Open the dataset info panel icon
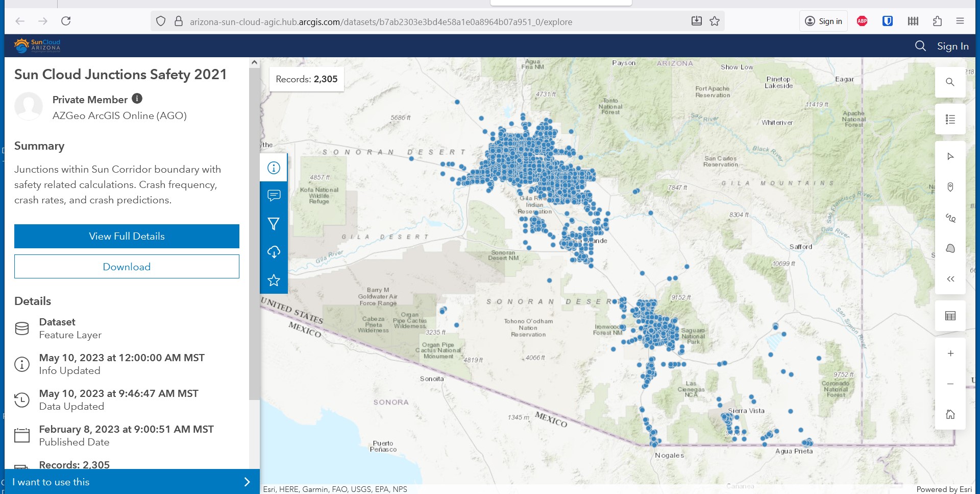Viewport: 980px width, 494px height. pyautogui.click(x=274, y=168)
